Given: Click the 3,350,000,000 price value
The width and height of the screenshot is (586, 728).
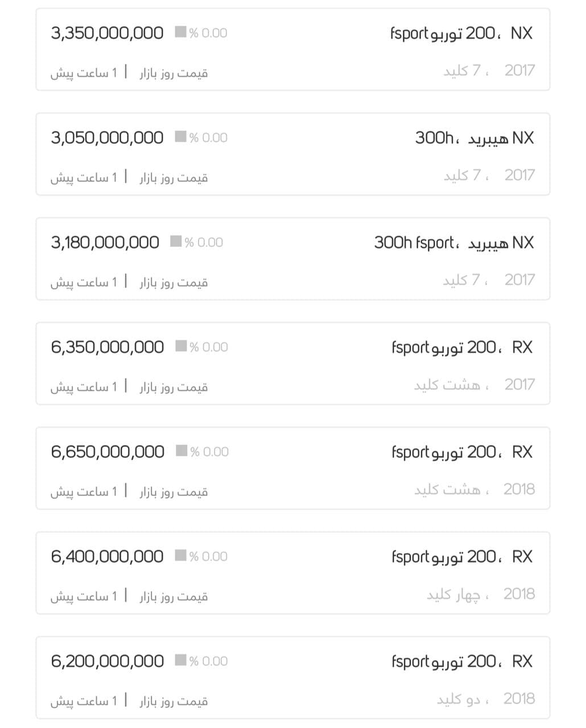Looking at the screenshot, I should (107, 33).
